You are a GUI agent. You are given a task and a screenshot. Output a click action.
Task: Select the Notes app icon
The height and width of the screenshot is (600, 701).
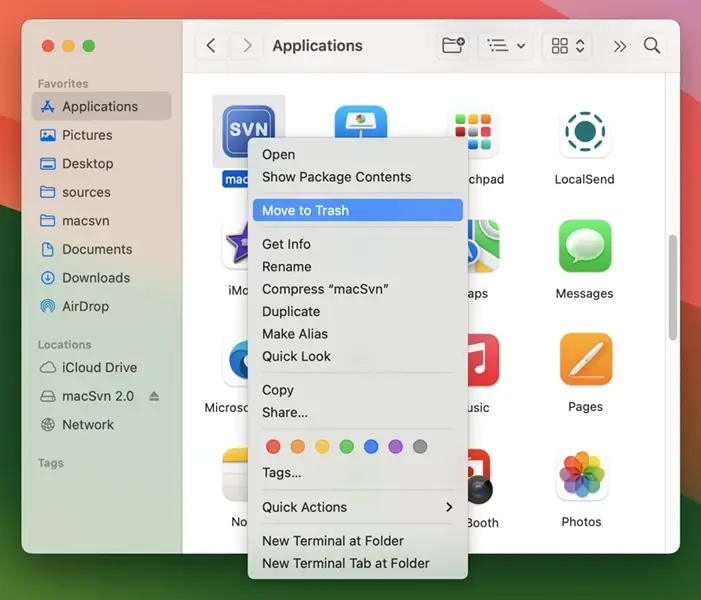click(x=235, y=474)
